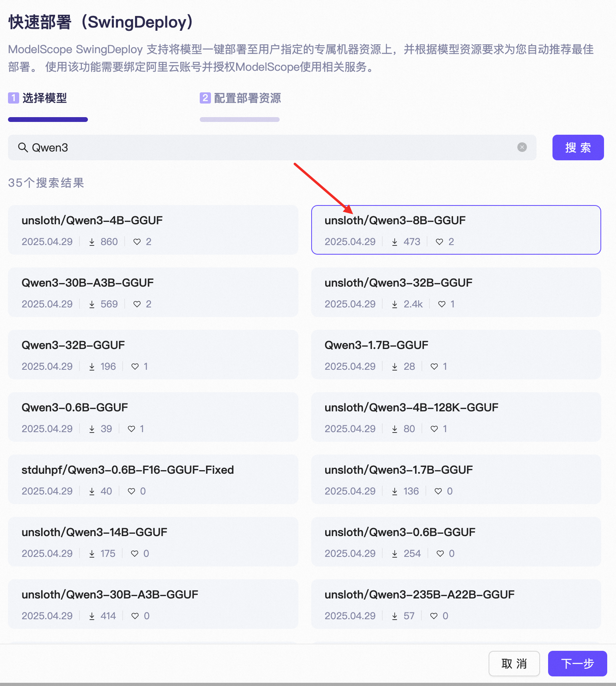
Task: Pick the unsloth/Qwen3-235B-A22B-GGUF model card
Action: pyautogui.click(x=456, y=604)
